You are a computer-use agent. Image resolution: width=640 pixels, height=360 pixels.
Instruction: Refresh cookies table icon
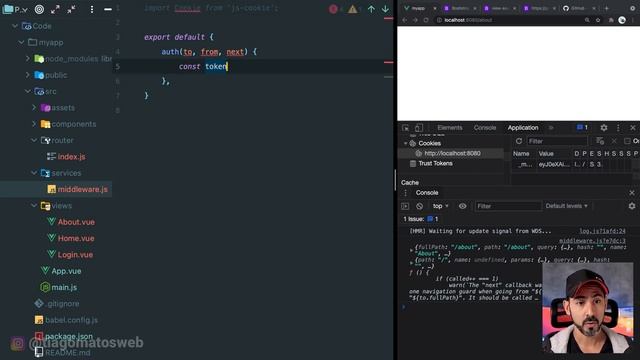[x=519, y=141]
